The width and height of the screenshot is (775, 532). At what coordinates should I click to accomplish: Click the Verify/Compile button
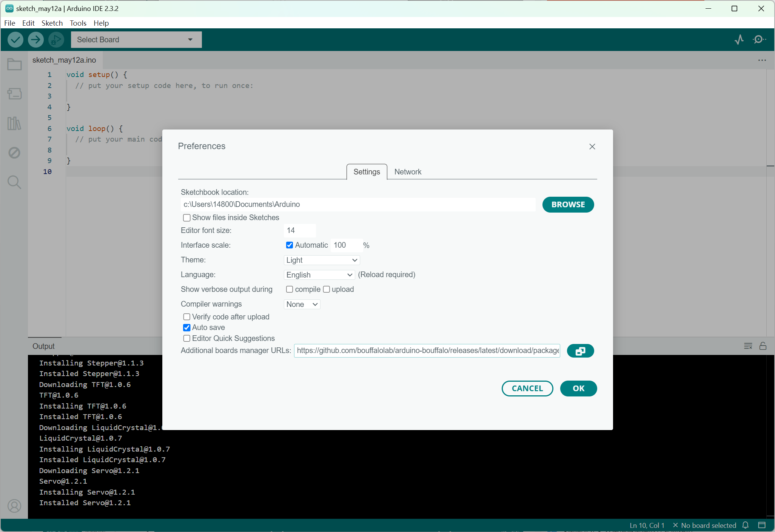[15, 40]
